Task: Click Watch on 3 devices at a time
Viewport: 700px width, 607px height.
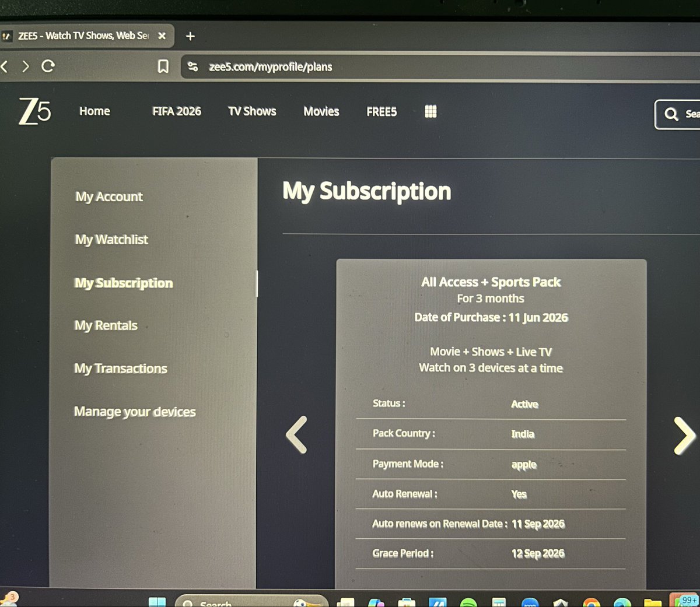Action: pos(491,368)
